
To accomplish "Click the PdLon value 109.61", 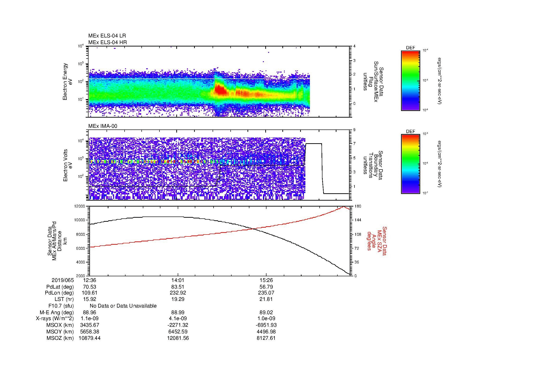I will tap(89, 293).
